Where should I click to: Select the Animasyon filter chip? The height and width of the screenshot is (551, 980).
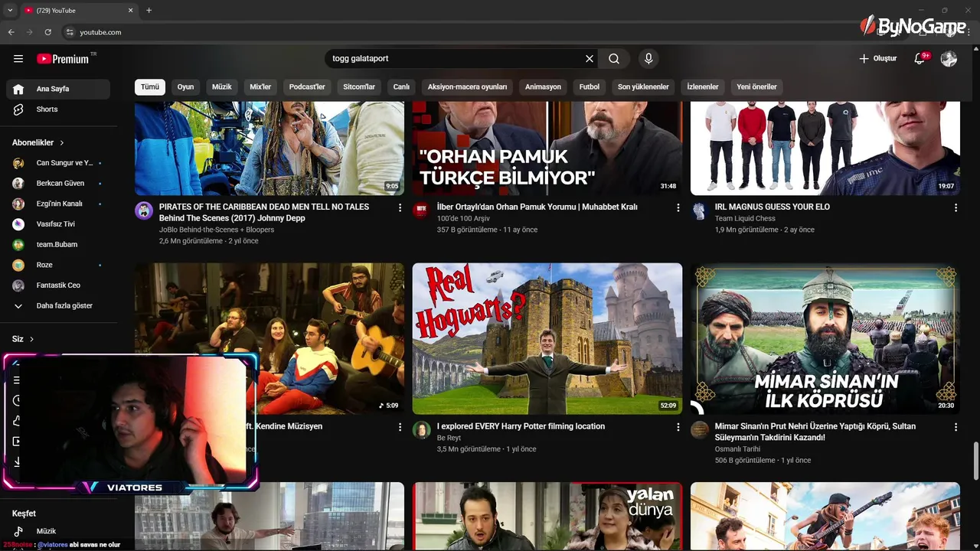[x=543, y=87]
